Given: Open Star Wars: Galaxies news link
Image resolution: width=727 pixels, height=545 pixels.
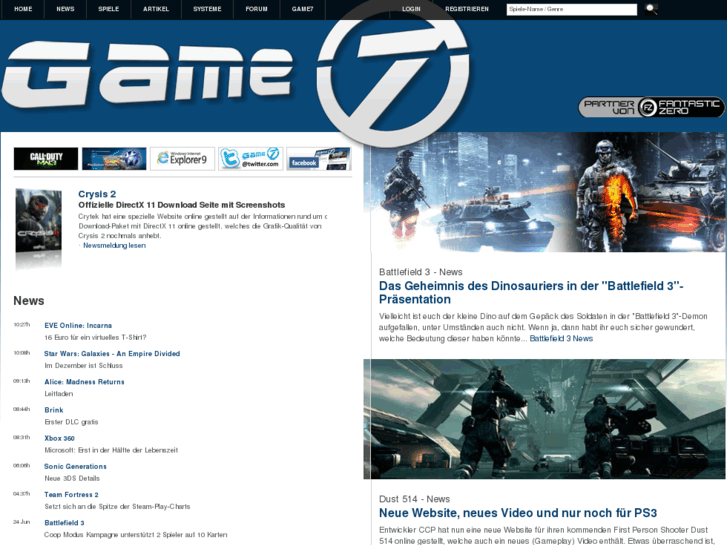Looking at the screenshot, I should tap(112, 354).
